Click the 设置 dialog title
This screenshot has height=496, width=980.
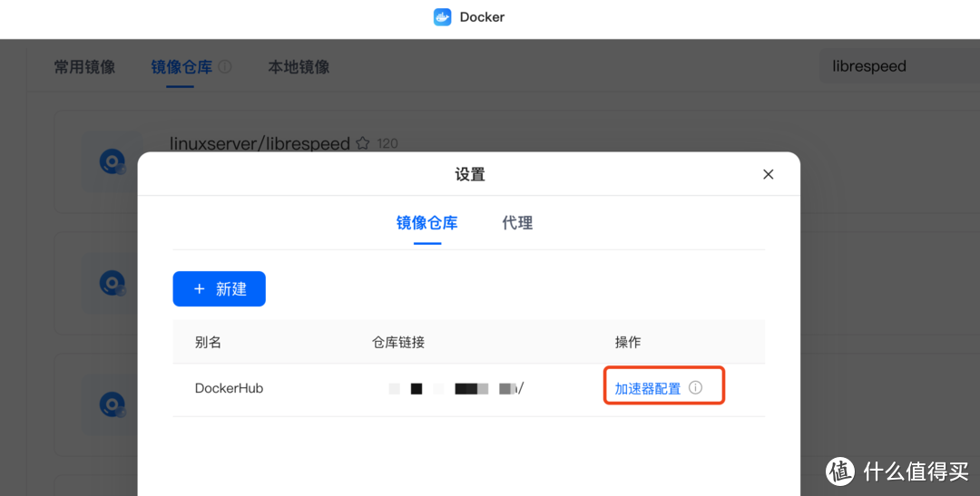tap(470, 174)
